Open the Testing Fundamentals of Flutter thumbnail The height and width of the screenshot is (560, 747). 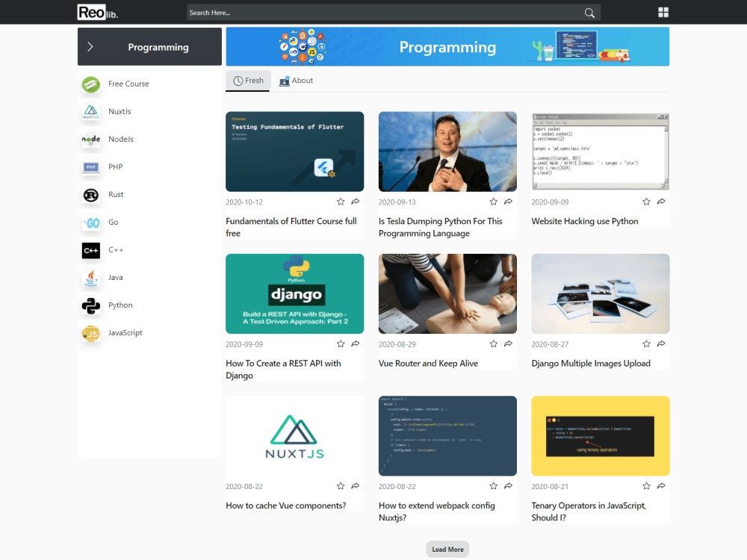click(295, 152)
